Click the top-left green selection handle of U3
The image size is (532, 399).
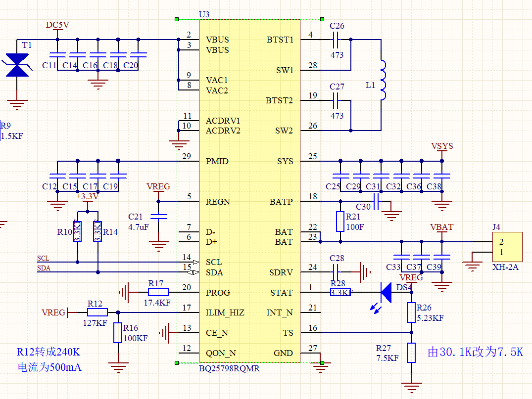[x=177, y=19]
